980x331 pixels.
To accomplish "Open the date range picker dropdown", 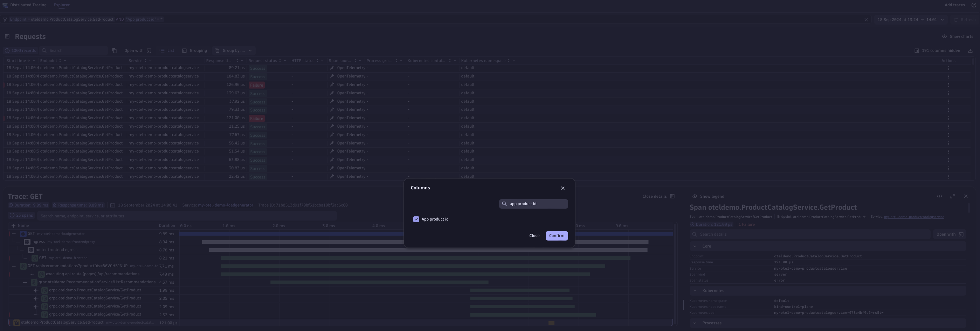I will [x=942, y=19].
